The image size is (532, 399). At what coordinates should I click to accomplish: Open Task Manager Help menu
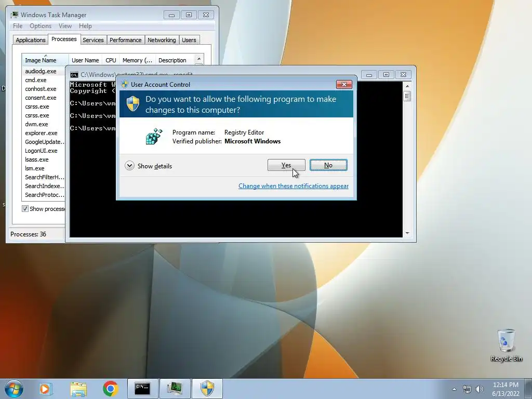click(x=85, y=26)
